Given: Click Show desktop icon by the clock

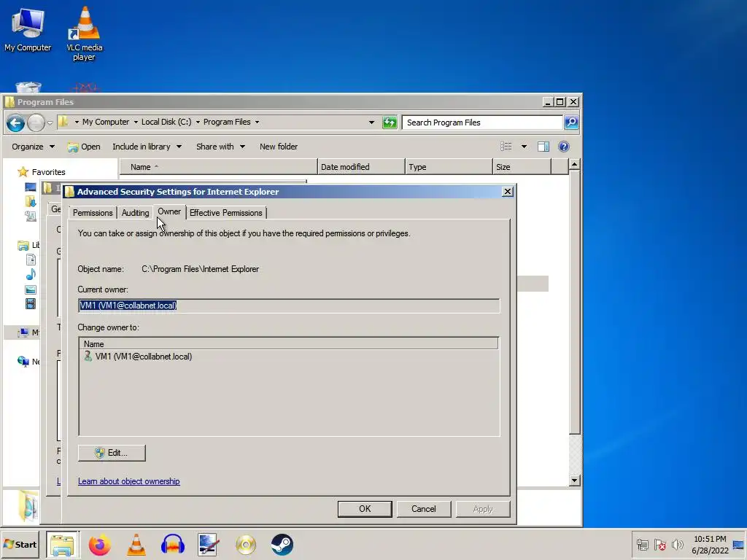Looking at the screenshot, I should coord(739,544).
